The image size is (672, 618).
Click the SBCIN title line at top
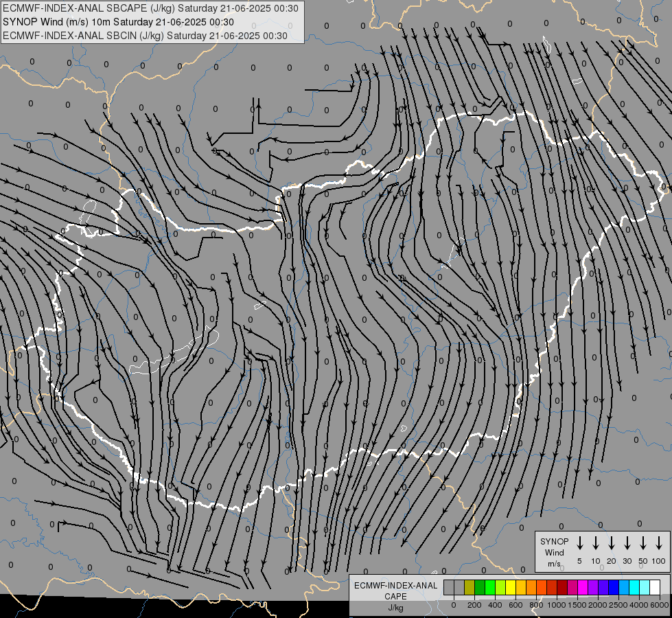pos(145,36)
